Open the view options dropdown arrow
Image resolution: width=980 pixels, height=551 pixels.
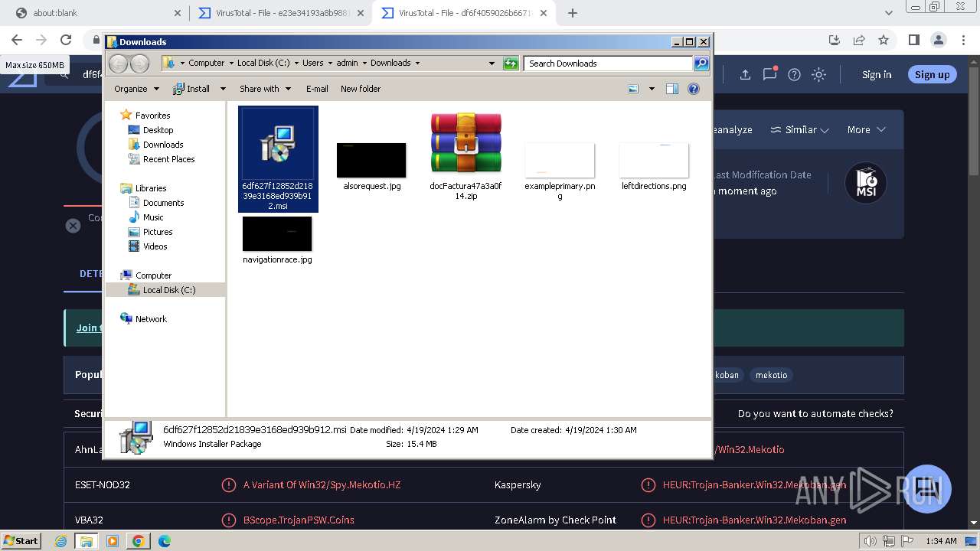tap(652, 89)
